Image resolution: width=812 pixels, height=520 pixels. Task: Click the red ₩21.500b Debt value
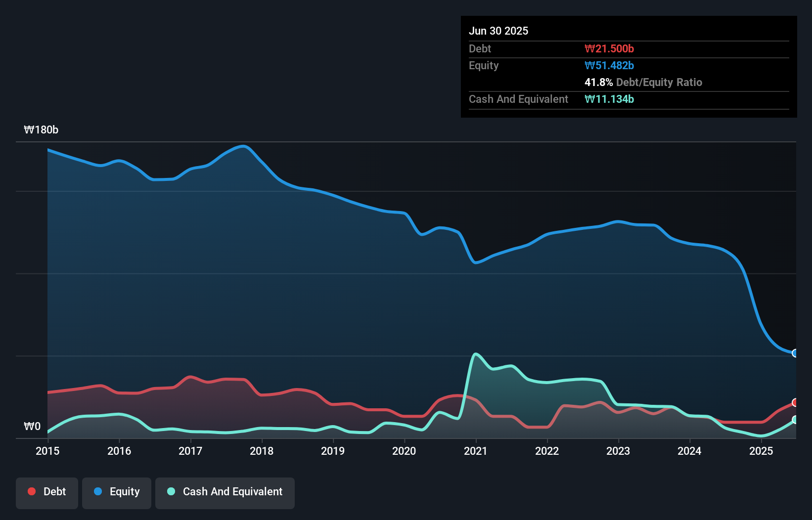609,48
